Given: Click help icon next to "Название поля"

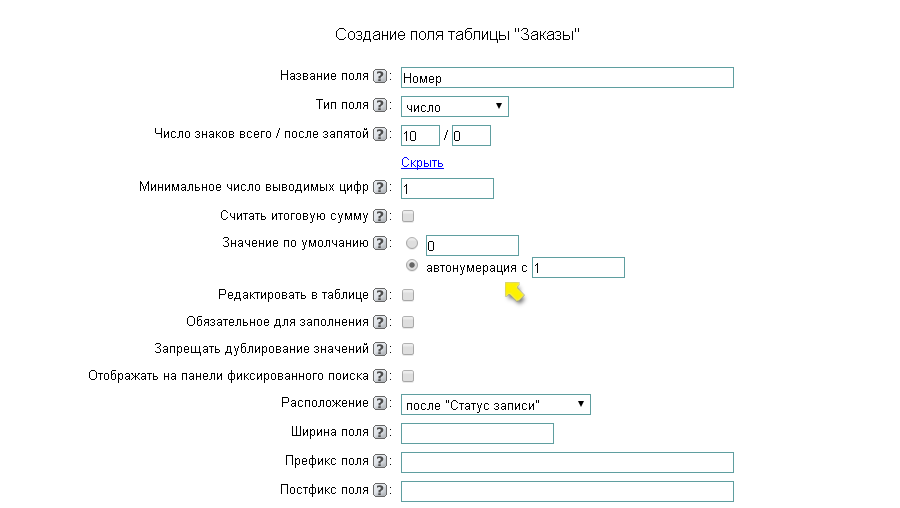Looking at the screenshot, I should (379, 77).
